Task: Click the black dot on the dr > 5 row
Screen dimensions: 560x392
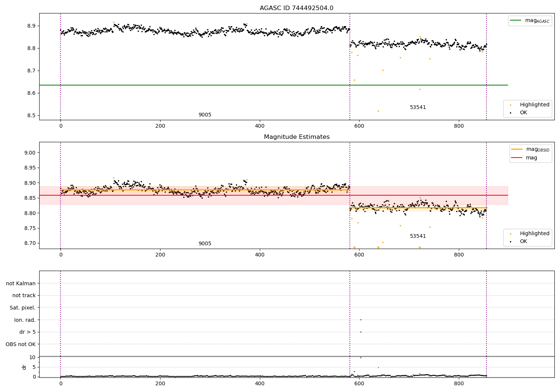Action: 361,332
